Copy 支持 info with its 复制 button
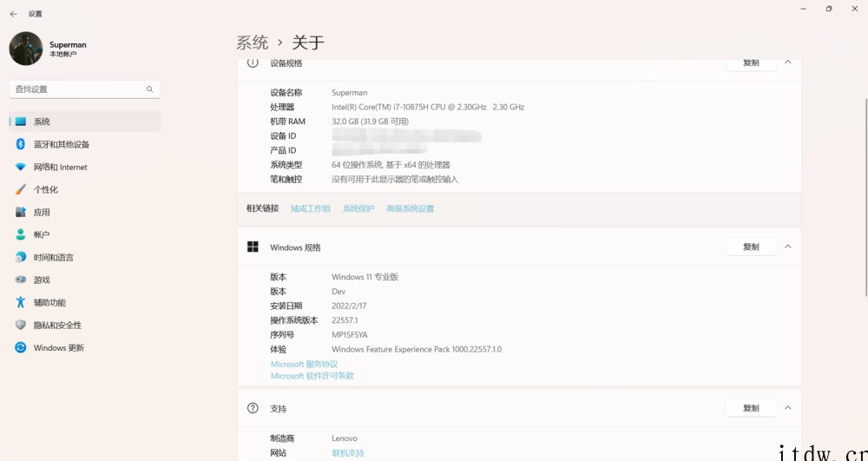Image resolution: width=868 pixels, height=461 pixels. pyautogui.click(x=751, y=408)
